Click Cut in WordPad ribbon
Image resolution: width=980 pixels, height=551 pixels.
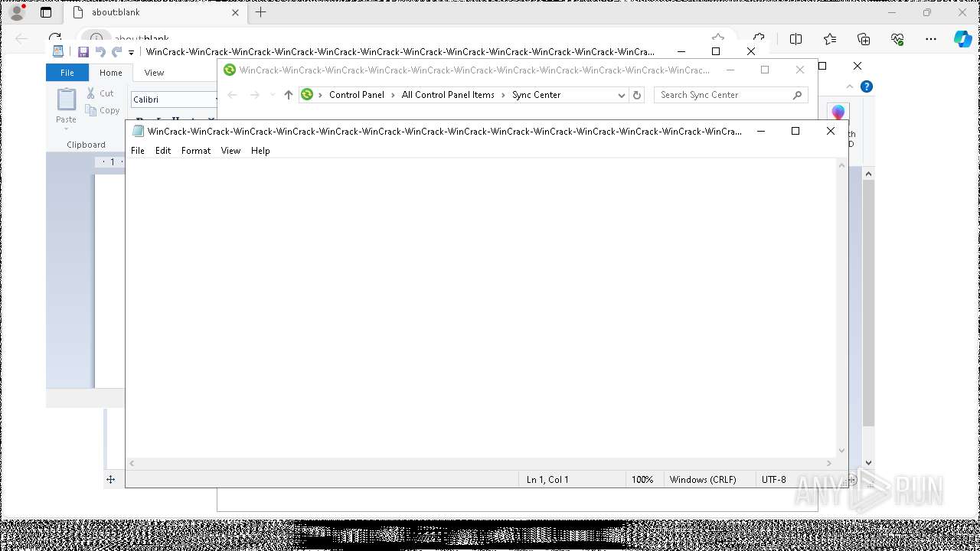tap(100, 93)
